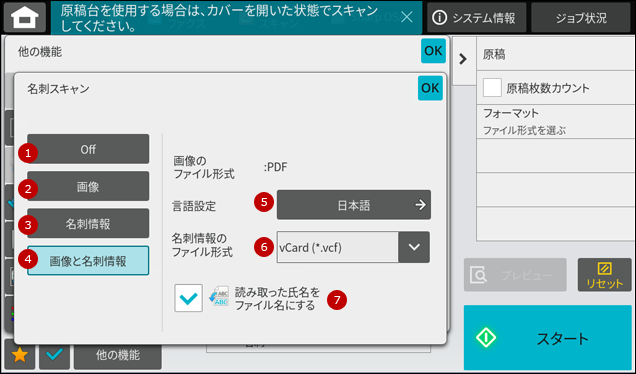636x374 pixels.
Task: Enable 原稿枚数カウント checkbox
Action: [x=492, y=88]
